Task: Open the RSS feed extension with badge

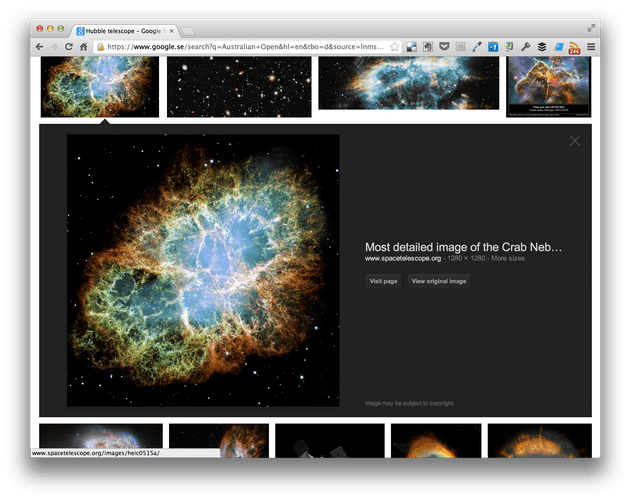Action: [574, 47]
